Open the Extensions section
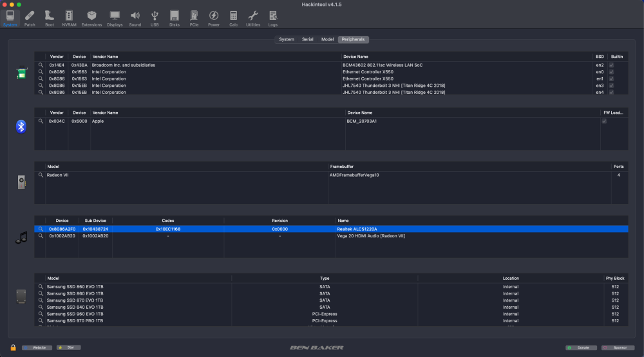The image size is (644, 357). pyautogui.click(x=91, y=18)
